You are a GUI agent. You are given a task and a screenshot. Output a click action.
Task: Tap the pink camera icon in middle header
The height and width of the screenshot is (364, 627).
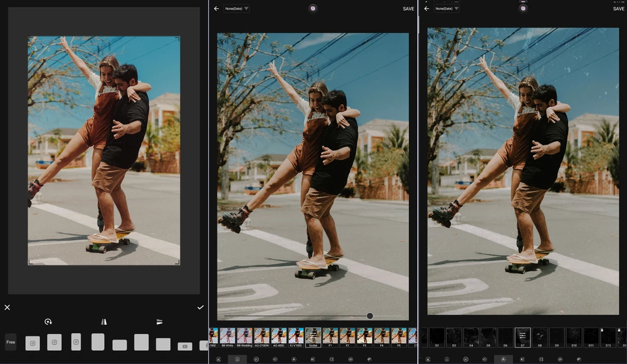[x=313, y=8]
